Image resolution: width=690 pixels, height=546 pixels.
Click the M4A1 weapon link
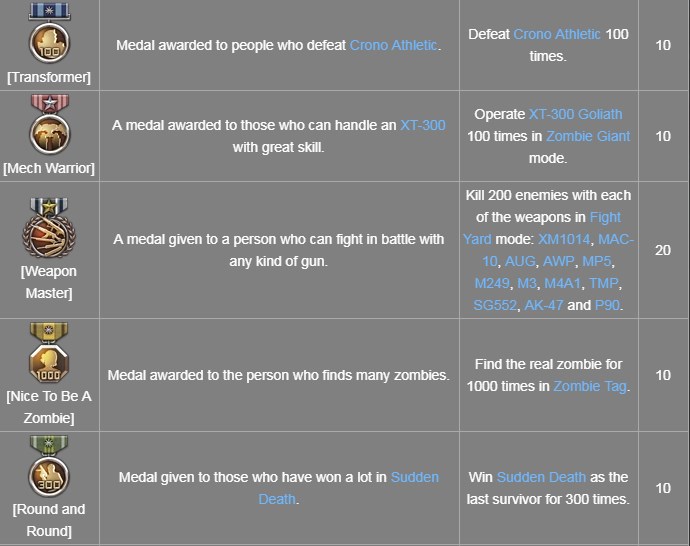563,283
